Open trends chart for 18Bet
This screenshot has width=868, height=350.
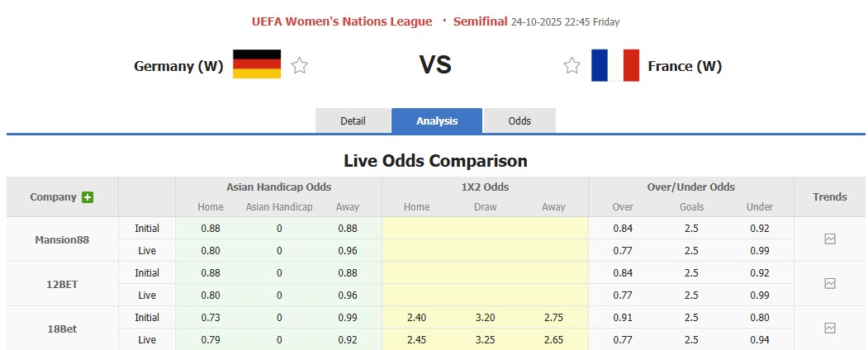(830, 329)
